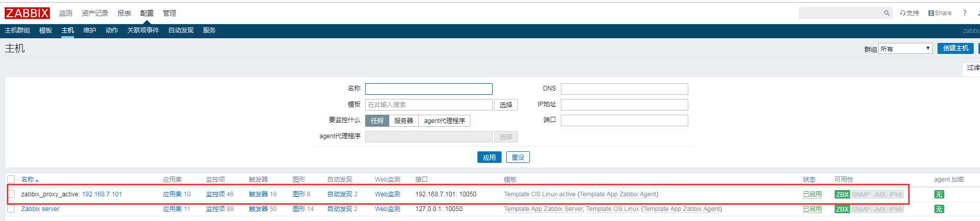Open Web监测 for zabbix_proxy_active
The image size is (980, 221).
(388, 194)
